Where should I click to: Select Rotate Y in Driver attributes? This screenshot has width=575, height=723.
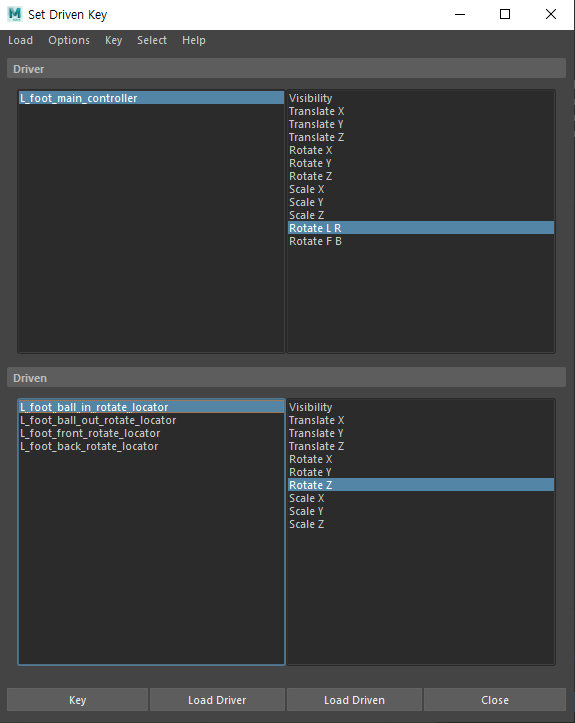click(x=421, y=163)
